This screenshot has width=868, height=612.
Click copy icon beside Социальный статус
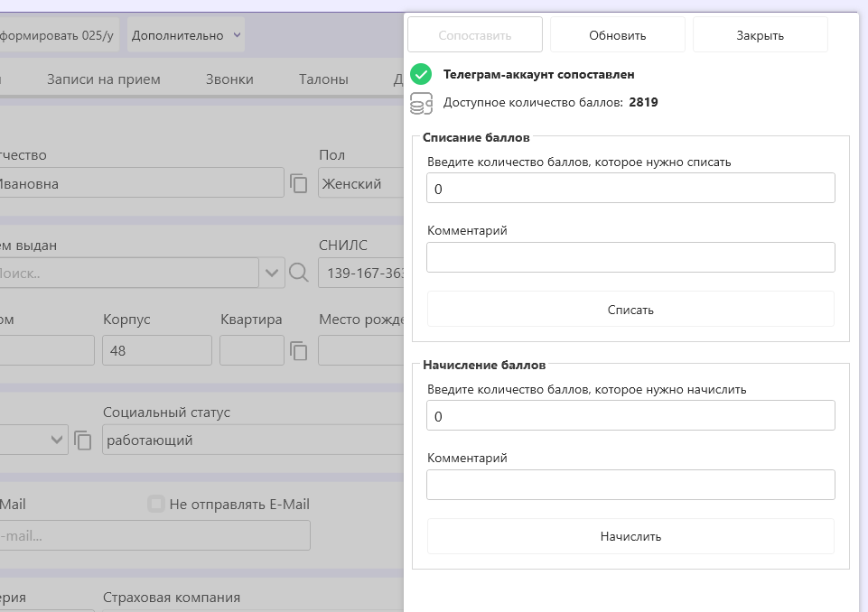82,440
